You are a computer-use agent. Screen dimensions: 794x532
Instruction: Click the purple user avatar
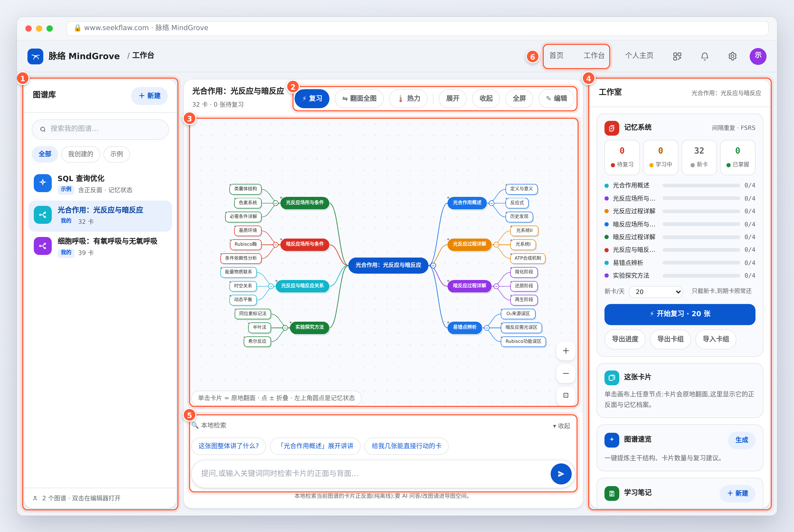pyautogui.click(x=758, y=56)
